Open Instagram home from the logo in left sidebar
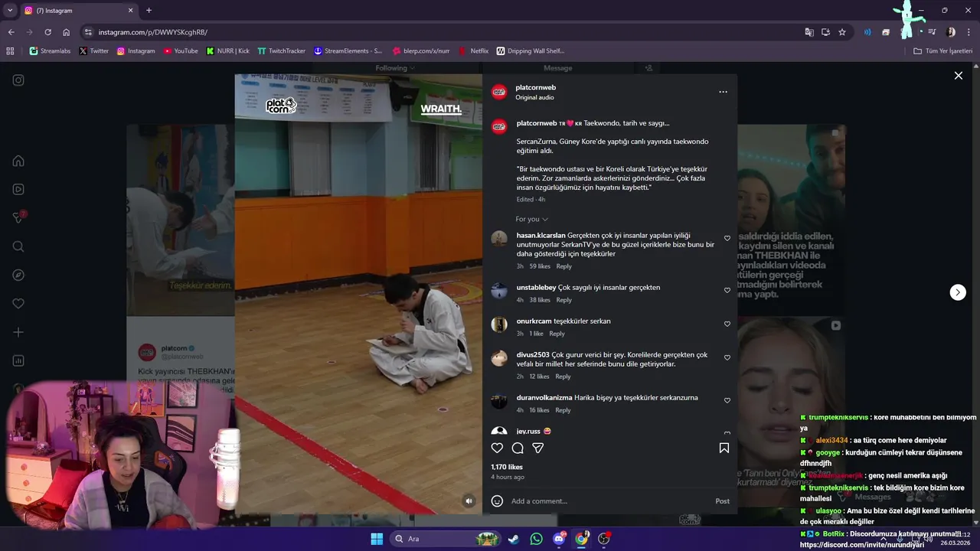This screenshot has height=551, width=980. pos(18,80)
